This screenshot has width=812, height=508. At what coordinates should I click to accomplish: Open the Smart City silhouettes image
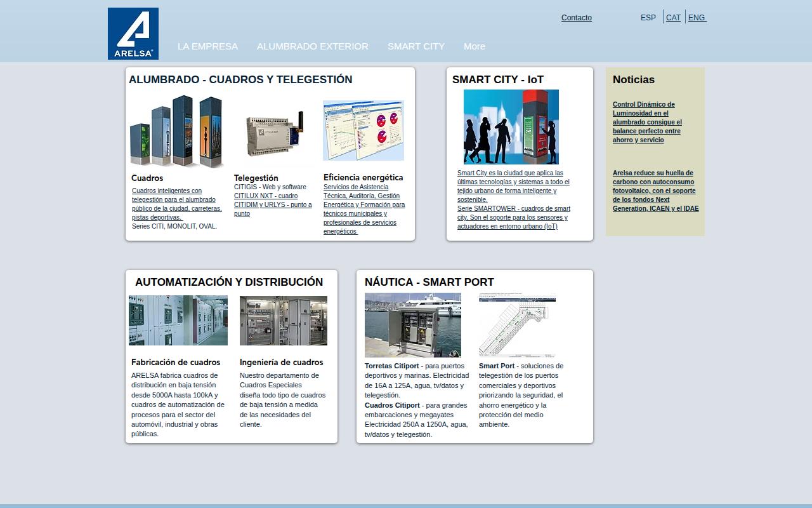pyautogui.click(x=511, y=127)
